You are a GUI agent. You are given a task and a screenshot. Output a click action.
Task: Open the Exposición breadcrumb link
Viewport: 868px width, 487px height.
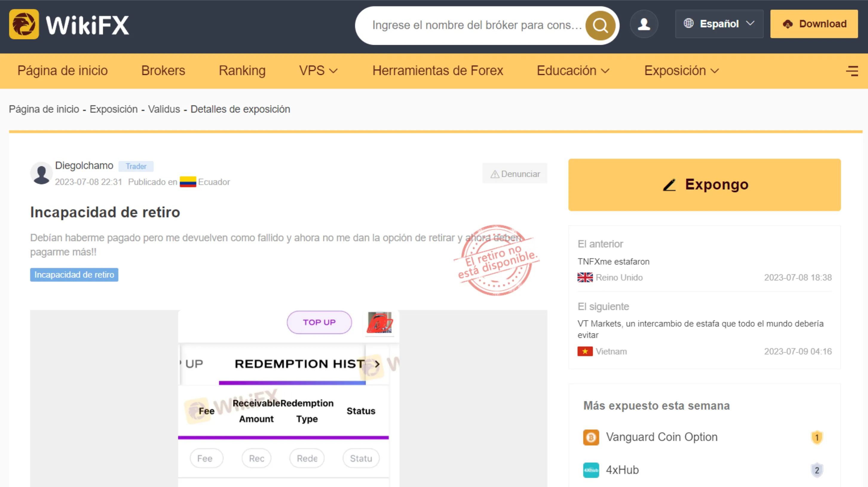click(114, 109)
